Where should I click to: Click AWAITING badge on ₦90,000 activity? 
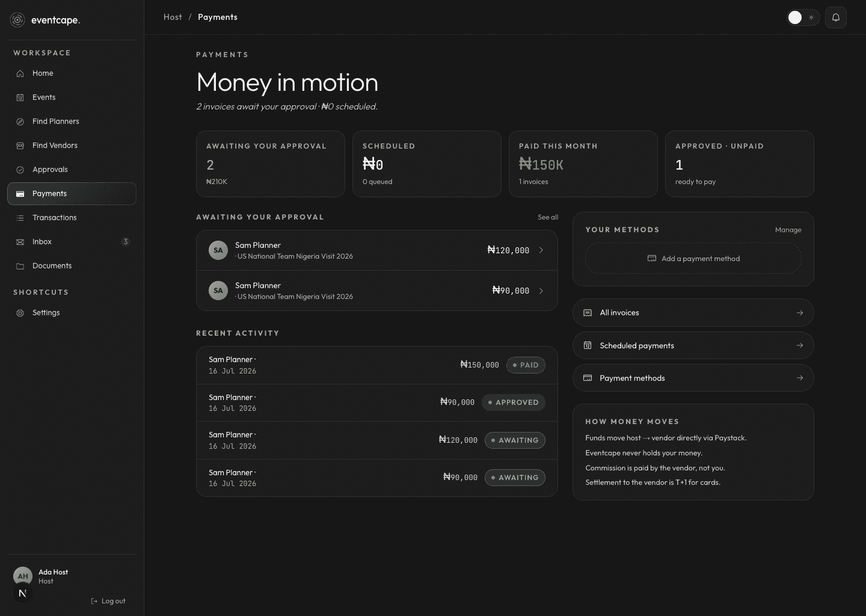coord(515,478)
